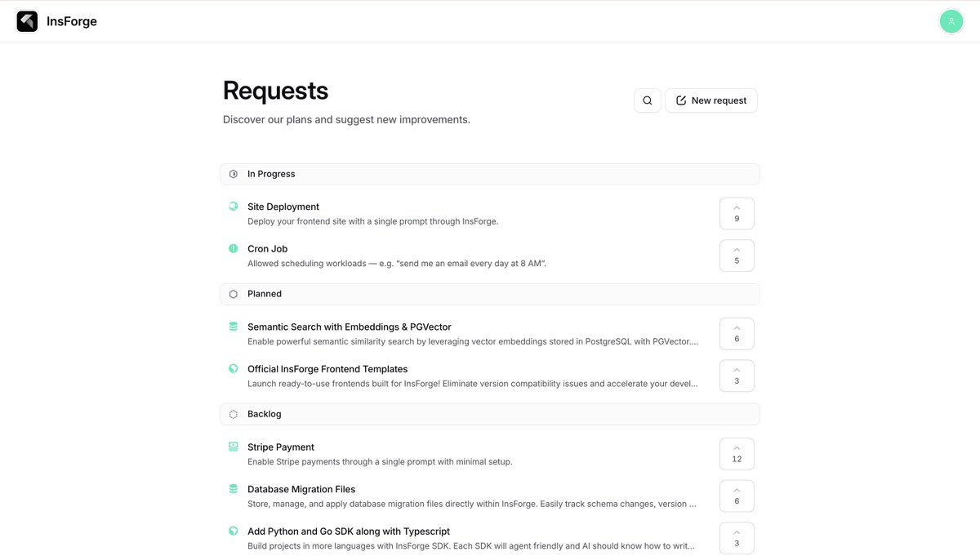Viewport: 980px width, 556px height.
Task: Upvote Official InsForge Frontend Templates request
Action: 737,376
